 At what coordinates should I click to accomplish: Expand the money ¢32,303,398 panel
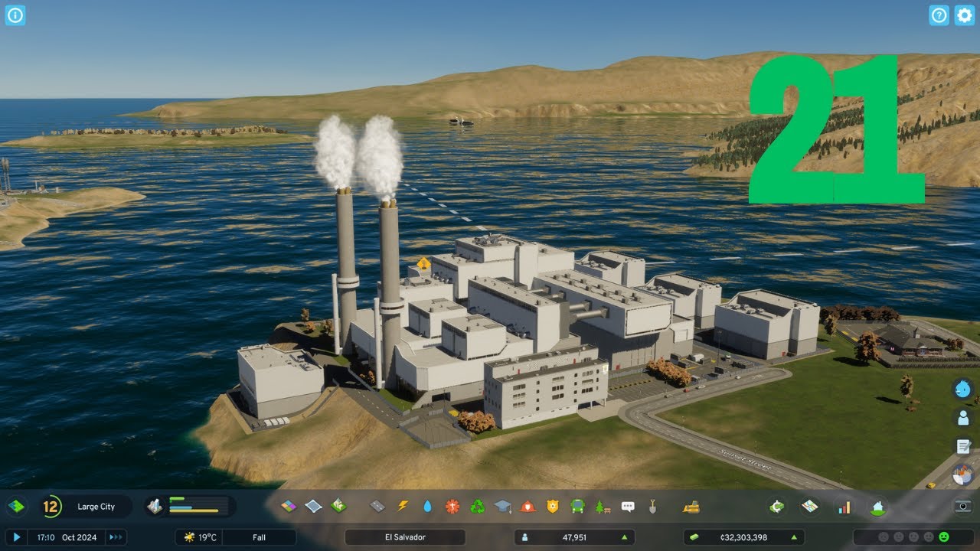point(743,537)
